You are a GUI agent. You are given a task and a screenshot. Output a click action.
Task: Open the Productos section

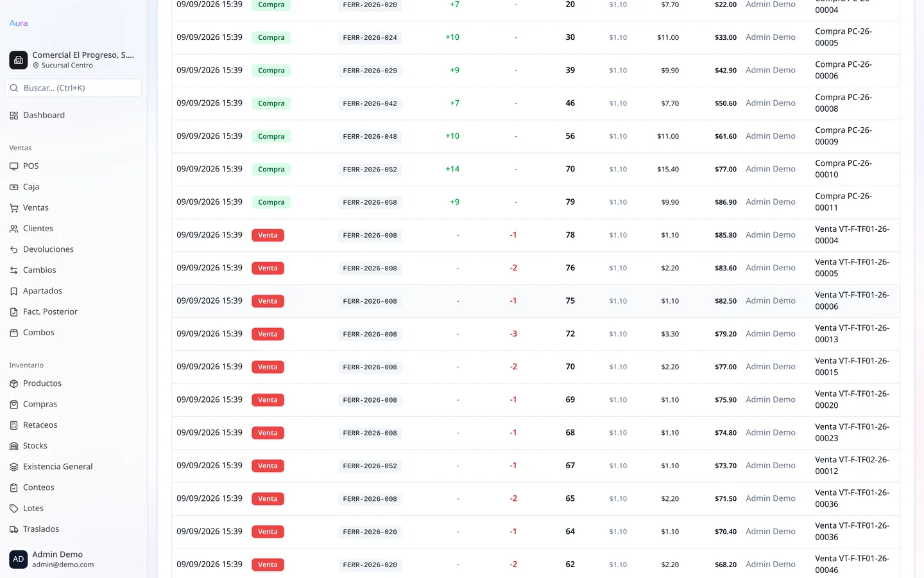73,383
